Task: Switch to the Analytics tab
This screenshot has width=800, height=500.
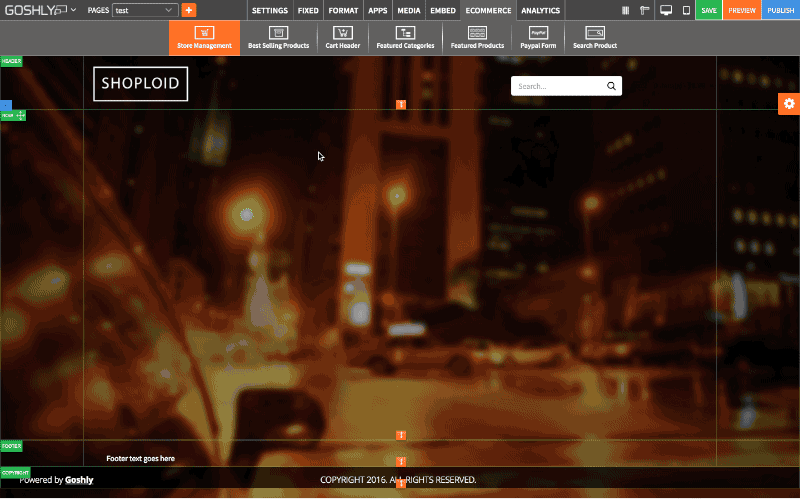Action: coord(540,10)
